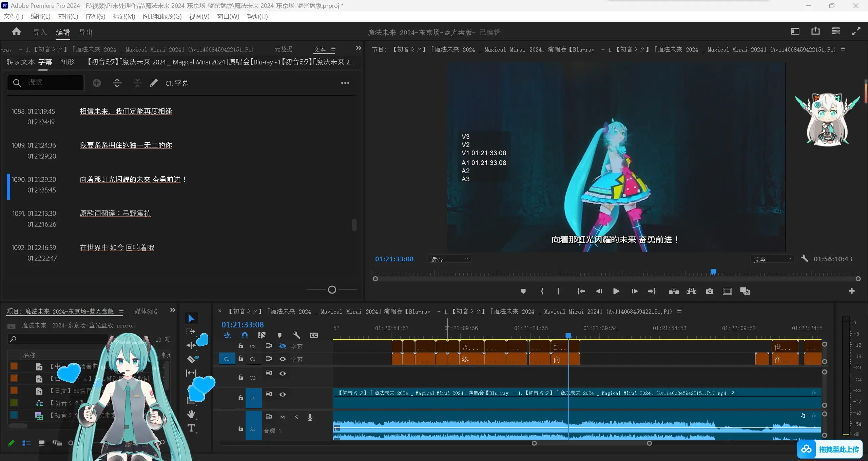Open project panel menu
The width and height of the screenshot is (868, 461).
(x=121, y=311)
